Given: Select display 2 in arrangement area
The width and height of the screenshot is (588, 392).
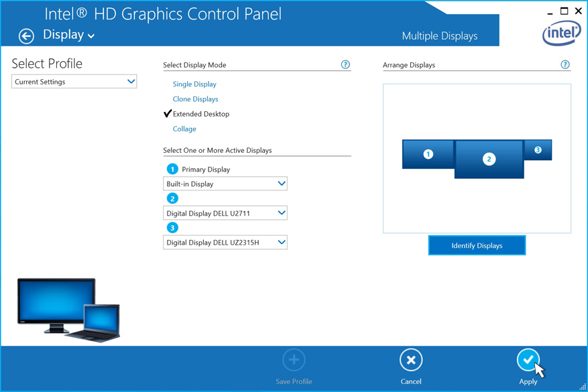Looking at the screenshot, I should (489, 159).
